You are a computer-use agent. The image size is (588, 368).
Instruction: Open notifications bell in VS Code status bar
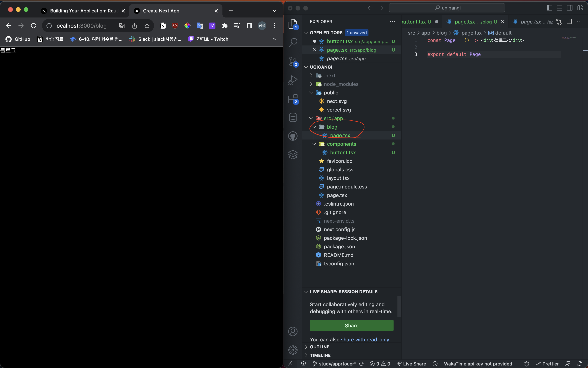(x=579, y=364)
